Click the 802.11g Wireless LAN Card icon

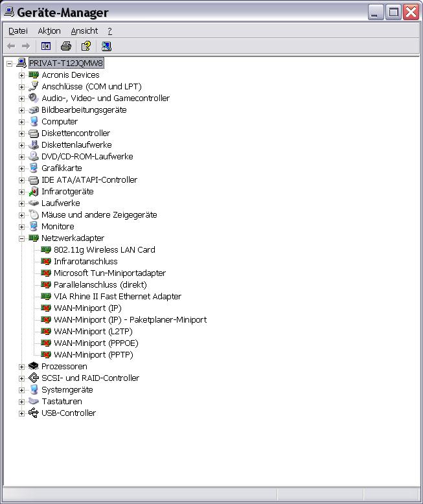point(46,249)
